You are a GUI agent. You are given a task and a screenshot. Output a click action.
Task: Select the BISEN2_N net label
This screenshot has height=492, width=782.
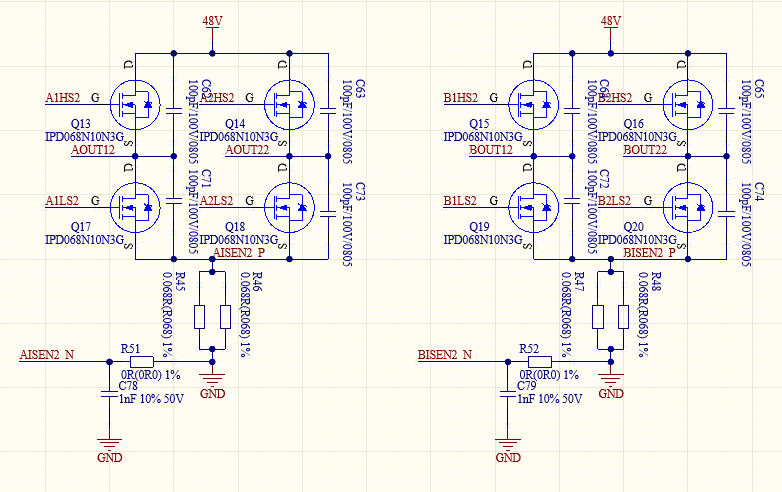pos(445,354)
